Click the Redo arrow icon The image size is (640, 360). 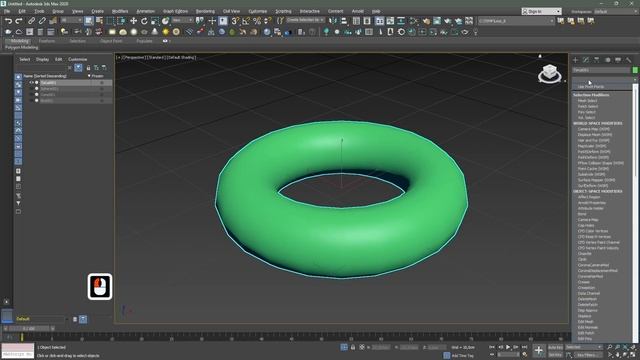click(19, 20)
